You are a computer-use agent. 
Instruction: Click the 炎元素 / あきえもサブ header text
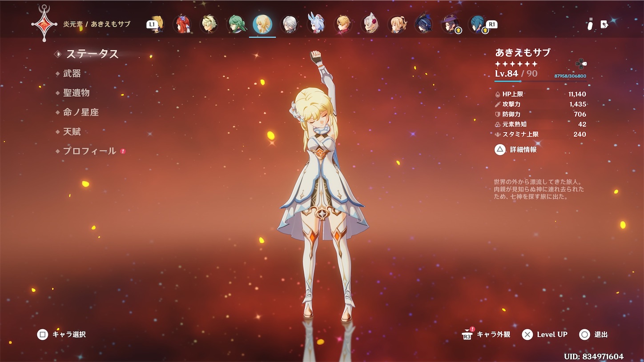97,24
